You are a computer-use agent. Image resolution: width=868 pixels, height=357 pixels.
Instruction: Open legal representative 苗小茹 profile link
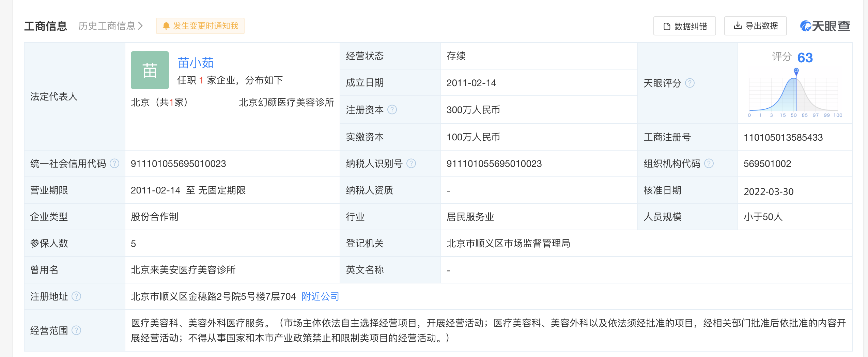pyautogui.click(x=195, y=63)
